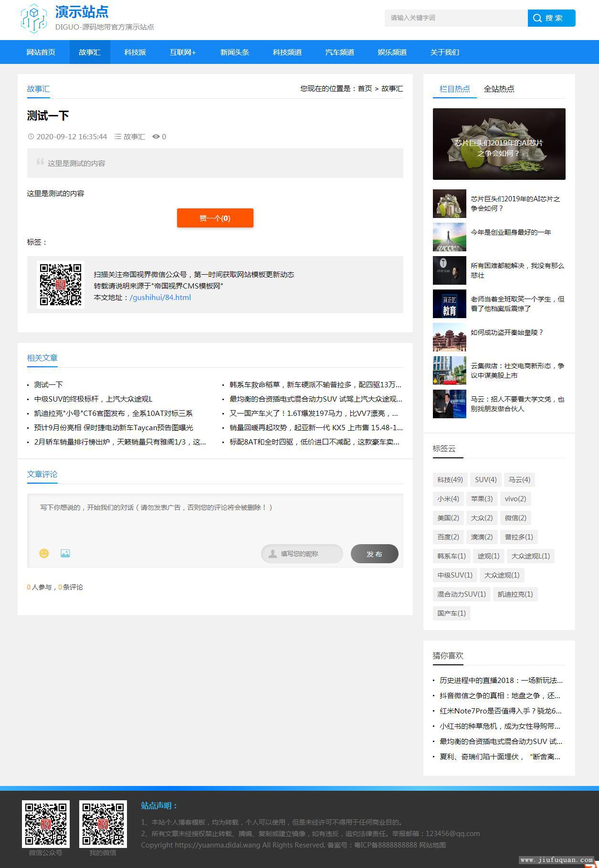This screenshot has height=868, width=599.
Task: Click the 网站地图 footer link
Action: pyautogui.click(x=432, y=845)
